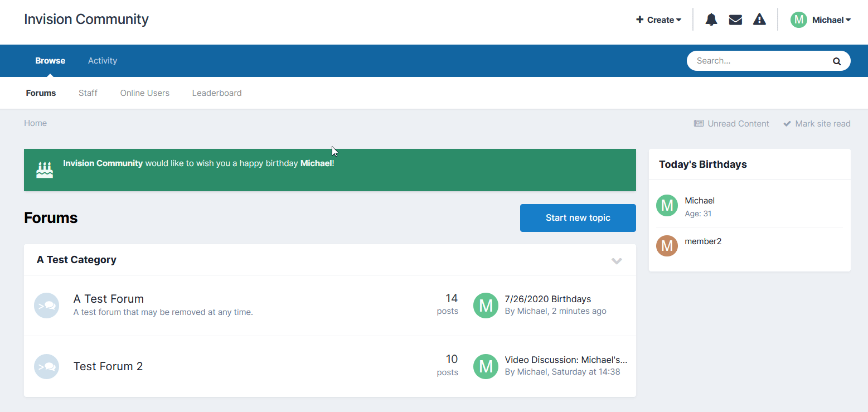Open the Test Forum 2 link
This screenshot has width=868, height=412.
[108, 366]
